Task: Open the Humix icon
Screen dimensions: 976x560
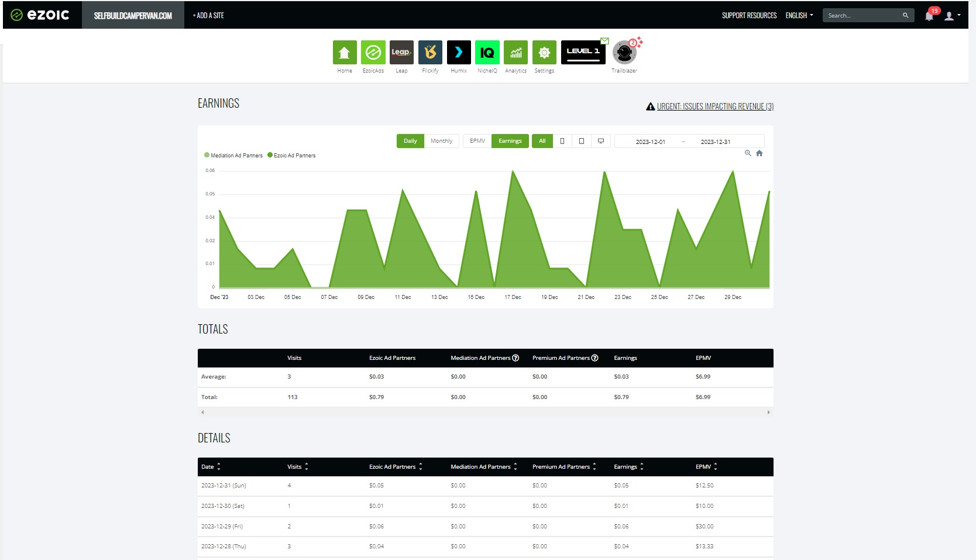Action: [x=459, y=52]
